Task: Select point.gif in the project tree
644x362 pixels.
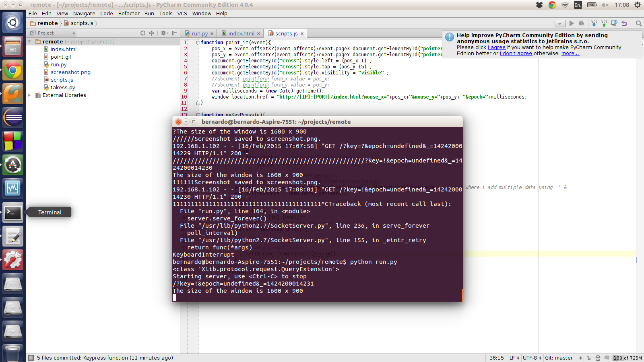Action: [x=61, y=57]
